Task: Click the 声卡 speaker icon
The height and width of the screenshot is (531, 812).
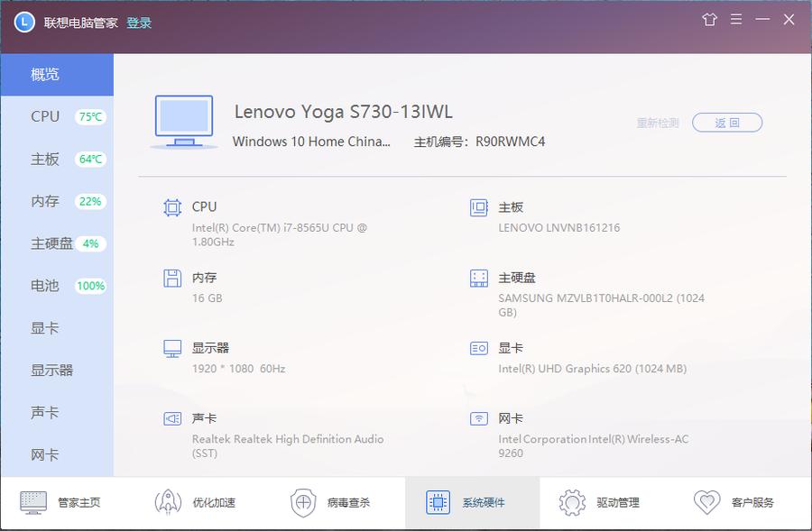Action: pyautogui.click(x=171, y=418)
